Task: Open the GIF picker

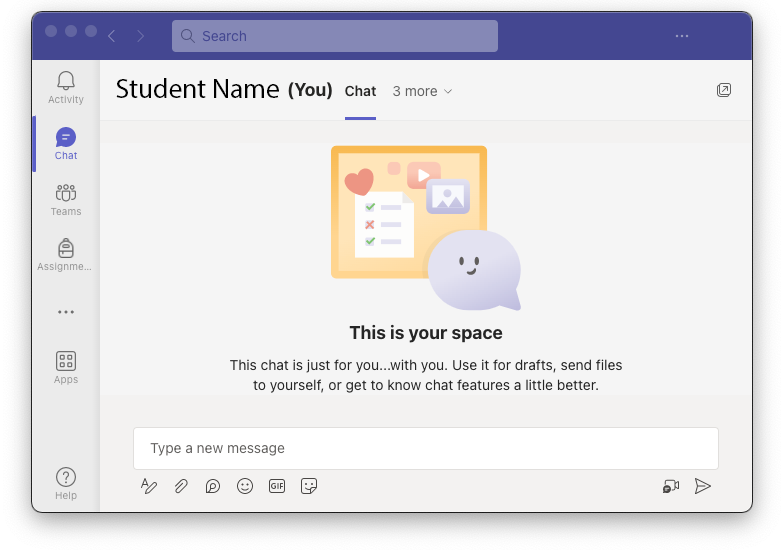Action: 277,486
